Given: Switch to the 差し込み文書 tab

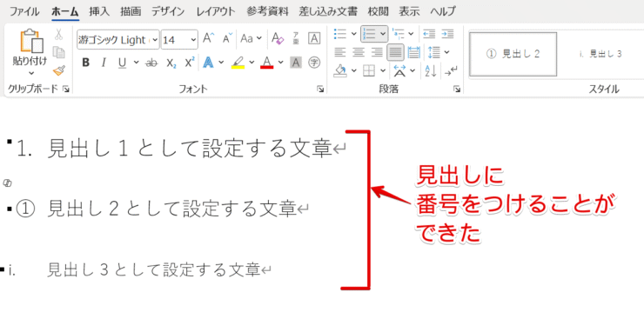Looking at the screenshot, I should point(328,11).
